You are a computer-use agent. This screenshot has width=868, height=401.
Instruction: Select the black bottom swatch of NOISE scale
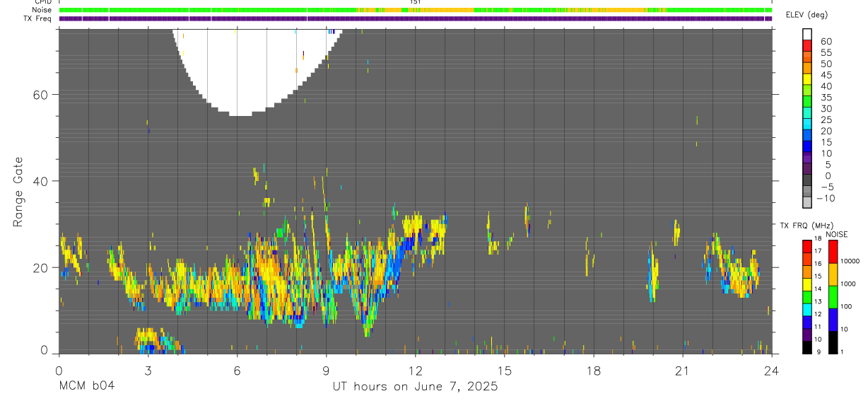tap(833, 342)
